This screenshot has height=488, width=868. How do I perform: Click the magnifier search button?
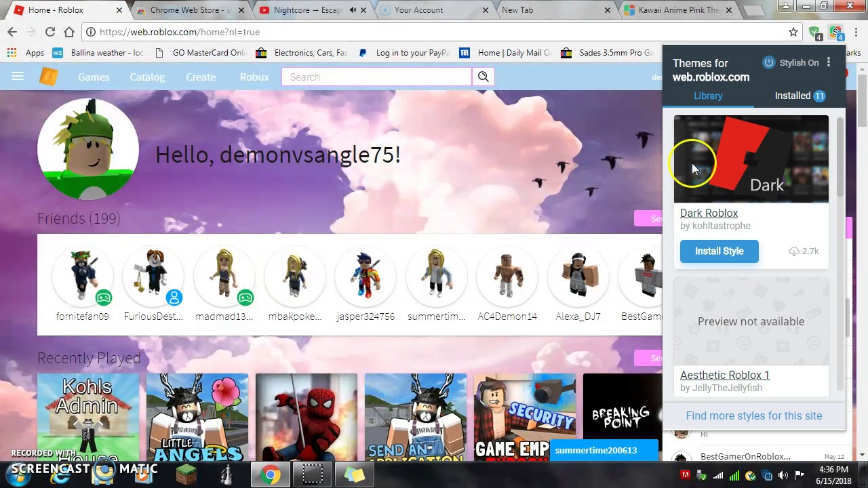coord(484,77)
